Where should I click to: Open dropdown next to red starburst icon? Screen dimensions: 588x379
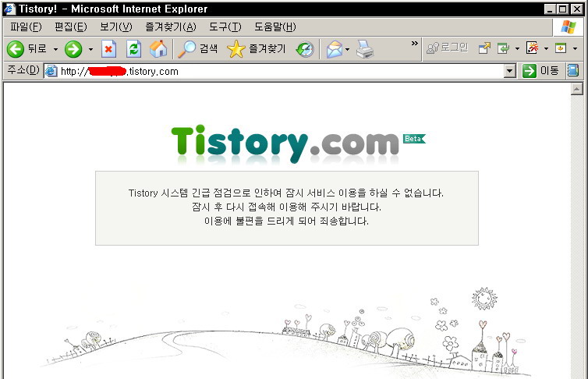546,48
